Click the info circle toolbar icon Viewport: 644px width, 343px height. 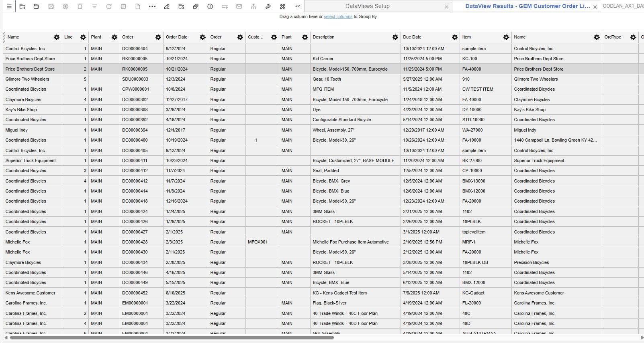click(210, 6)
